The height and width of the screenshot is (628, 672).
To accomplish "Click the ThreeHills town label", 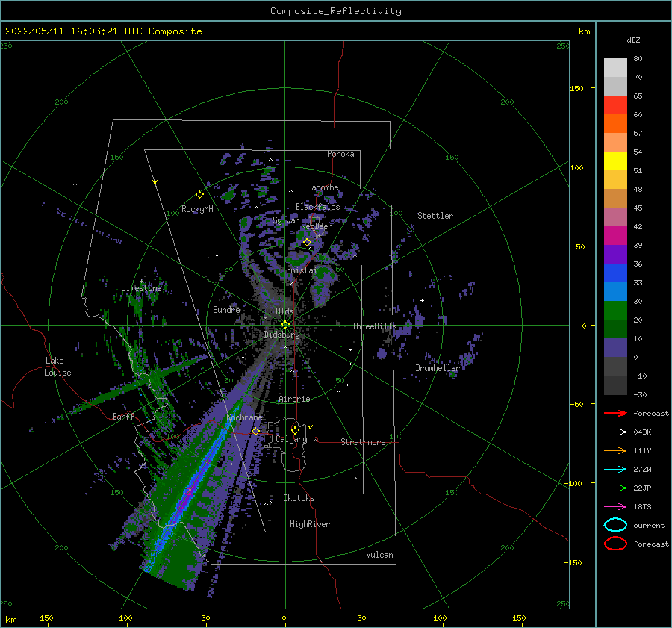I will (x=374, y=326).
